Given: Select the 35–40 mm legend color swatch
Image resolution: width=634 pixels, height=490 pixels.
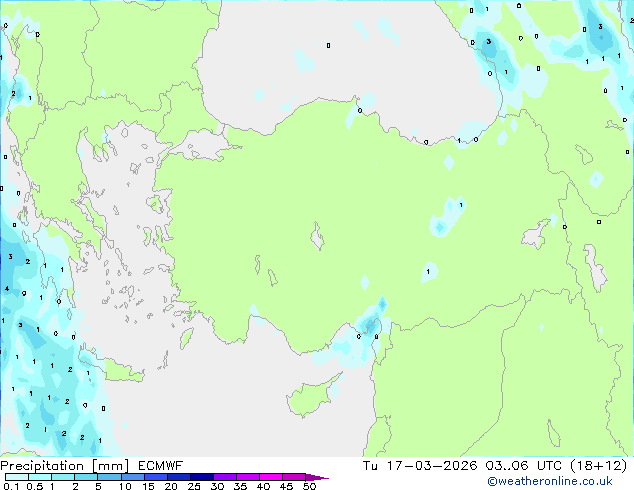Looking at the screenshot, I should click(247, 477).
